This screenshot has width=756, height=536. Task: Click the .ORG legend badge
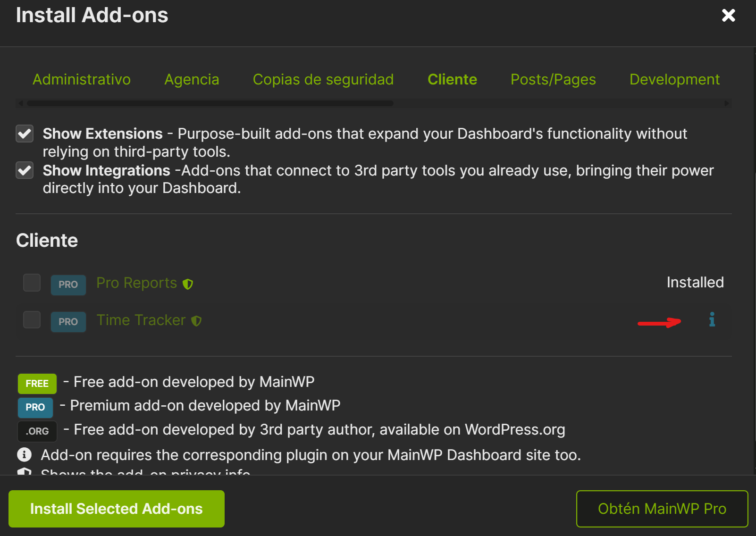37,431
